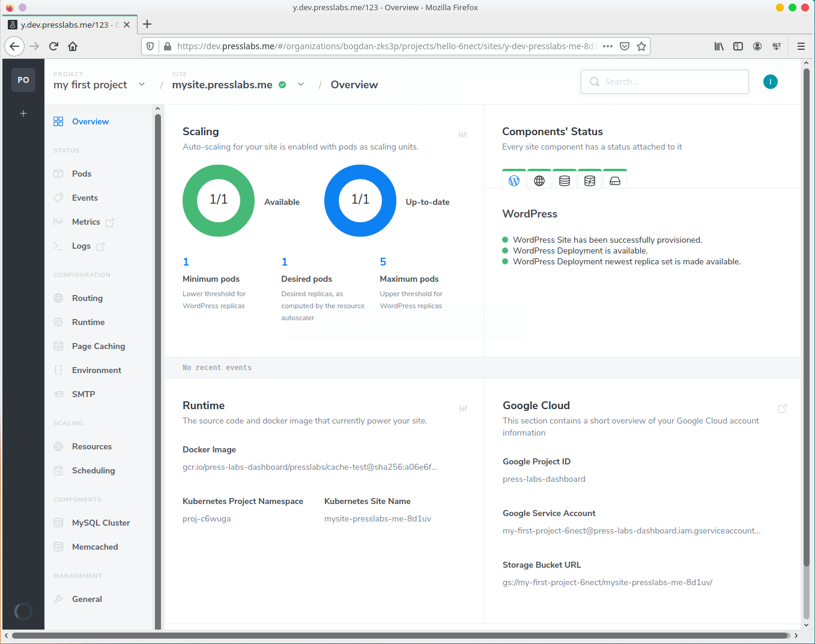Open Google Cloud external link icon
Image resolution: width=815 pixels, height=644 pixels.
click(783, 409)
